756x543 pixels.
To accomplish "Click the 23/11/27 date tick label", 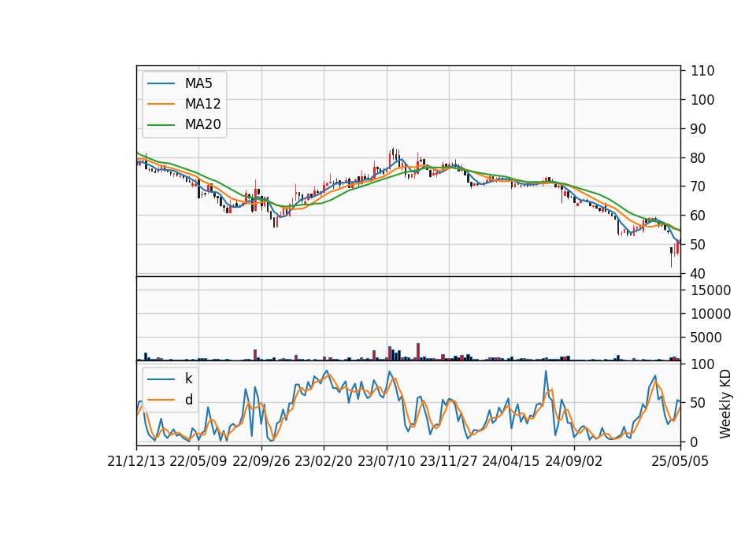I will click(x=448, y=461).
